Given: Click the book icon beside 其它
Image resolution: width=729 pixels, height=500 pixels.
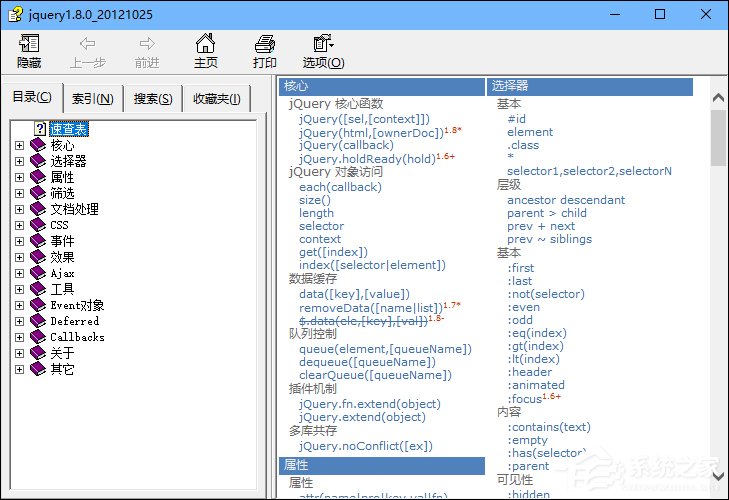Looking at the screenshot, I should coord(38,369).
